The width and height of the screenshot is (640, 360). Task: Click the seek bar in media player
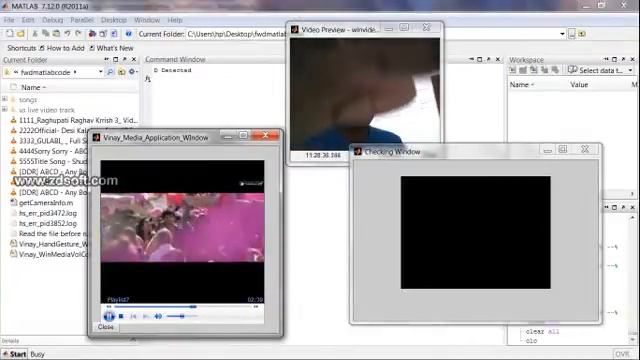[x=182, y=307]
